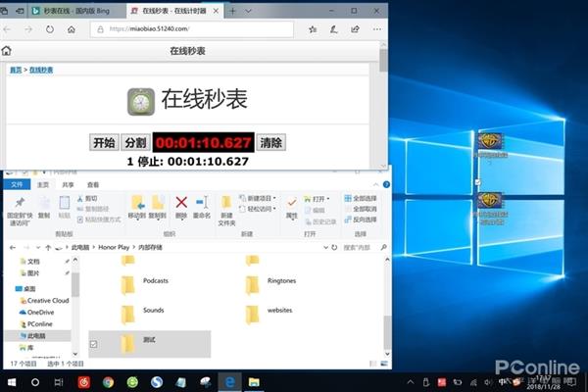588x392 pixels.
Task: Expand address bar history dropdown
Action: 325,248
